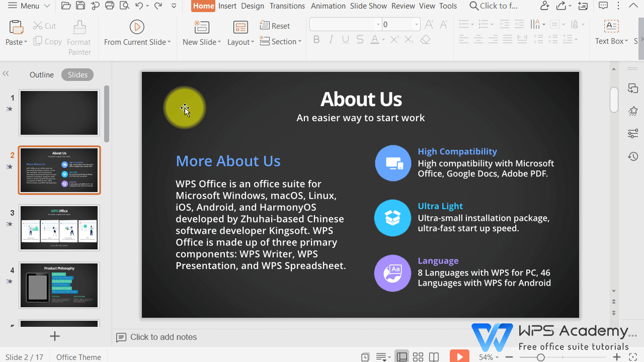Expand the Menu dropdown arrow

click(47, 6)
